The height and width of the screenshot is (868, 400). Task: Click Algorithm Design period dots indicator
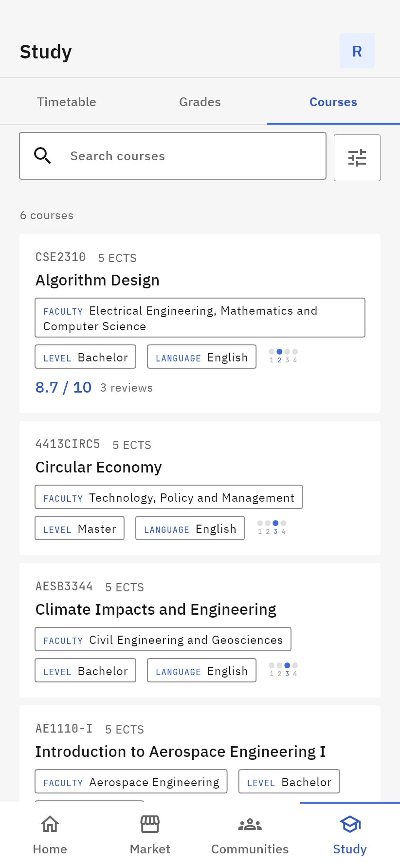(x=283, y=356)
